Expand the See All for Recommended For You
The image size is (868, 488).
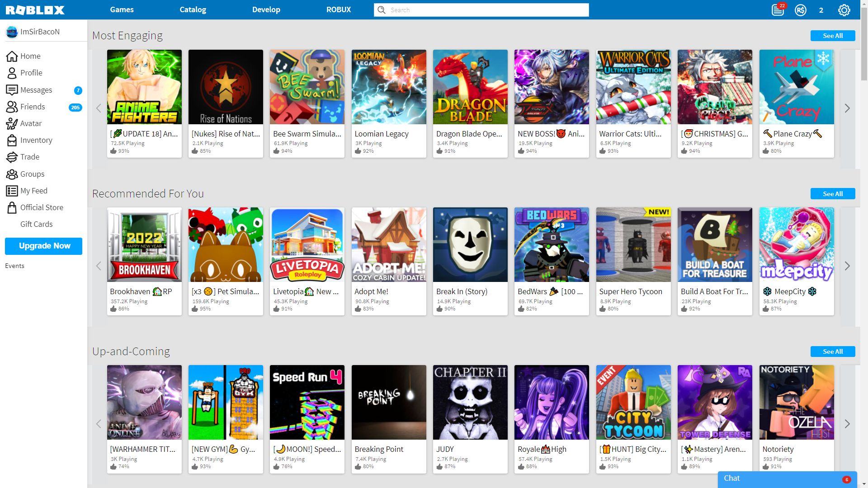[833, 194]
